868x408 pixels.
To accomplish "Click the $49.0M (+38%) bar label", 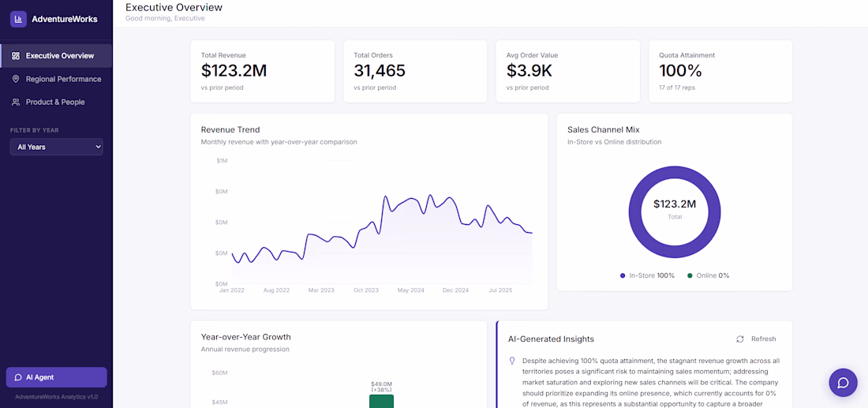I will pos(381,387).
